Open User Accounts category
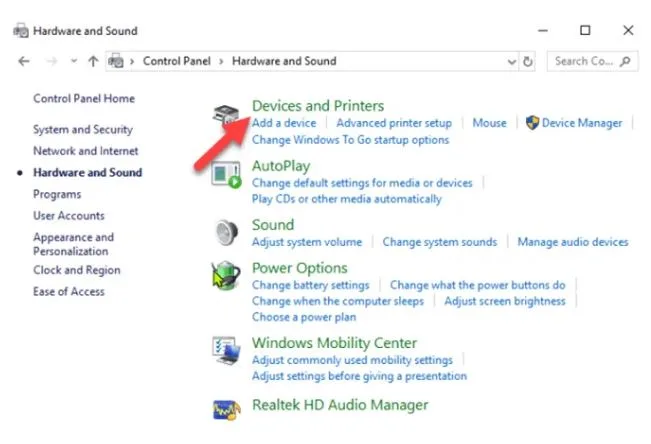 pos(69,216)
